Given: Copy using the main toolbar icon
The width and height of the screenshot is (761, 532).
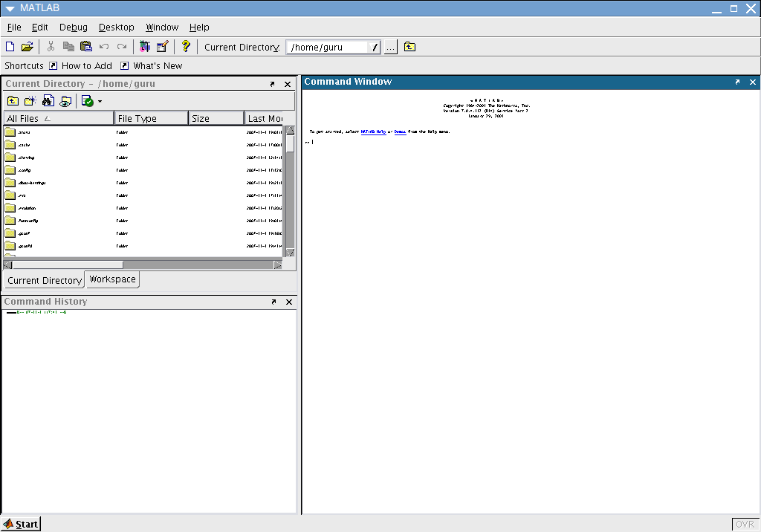Looking at the screenshot, I should (68, 47).
